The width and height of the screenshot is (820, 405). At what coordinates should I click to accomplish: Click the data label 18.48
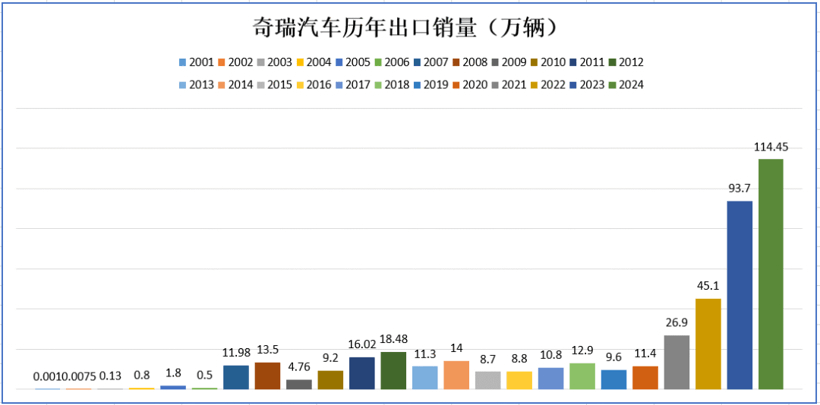click(x=393, y=341)
